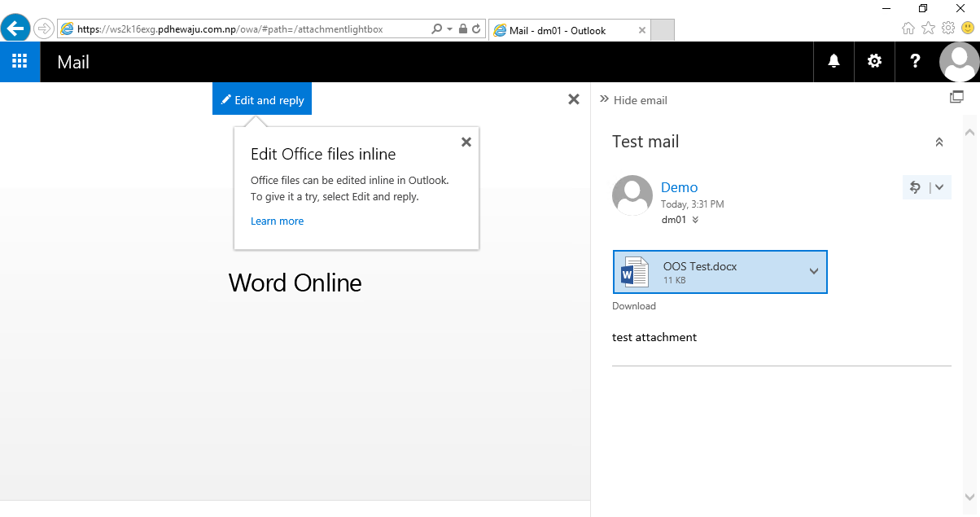Close the attachment preview lightbox
The width and height of the screenshot is (980, 517).
coord(574,99)
